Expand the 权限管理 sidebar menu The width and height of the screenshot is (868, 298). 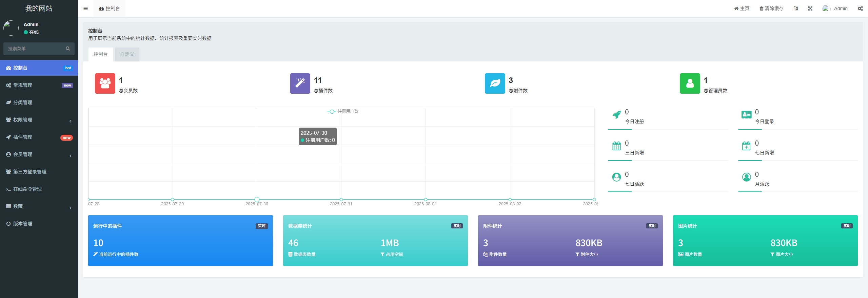click(x=39, y=120)
